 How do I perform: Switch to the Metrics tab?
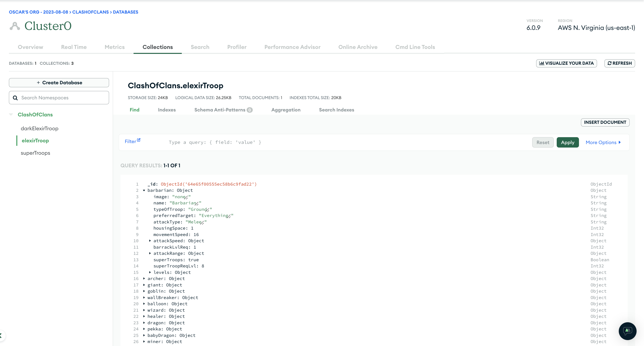[115, 47]
